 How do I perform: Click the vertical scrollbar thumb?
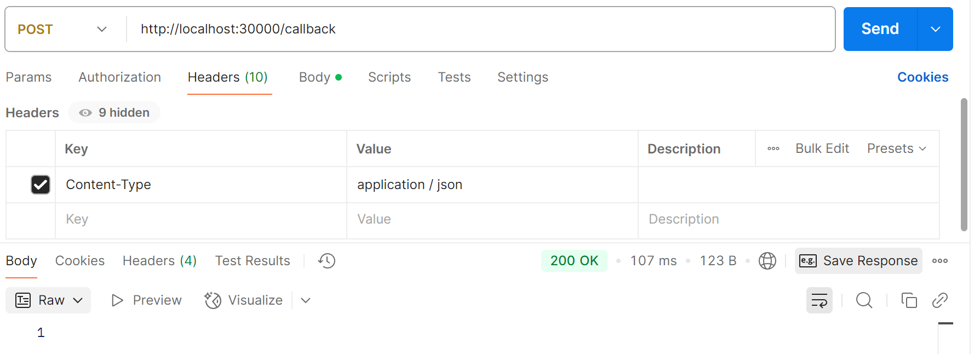[x=964, y=164]
